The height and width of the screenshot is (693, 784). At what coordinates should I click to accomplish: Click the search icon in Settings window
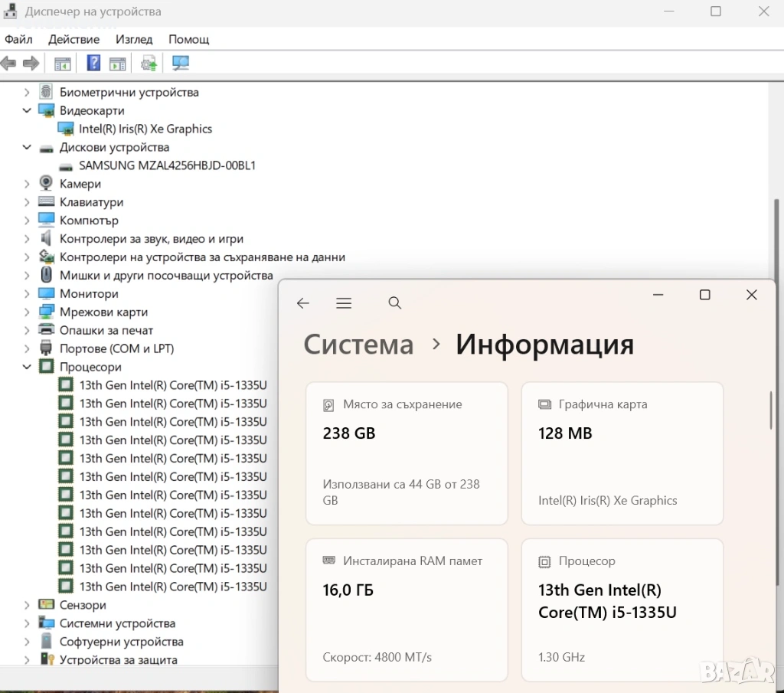click(x=395, y=303)
